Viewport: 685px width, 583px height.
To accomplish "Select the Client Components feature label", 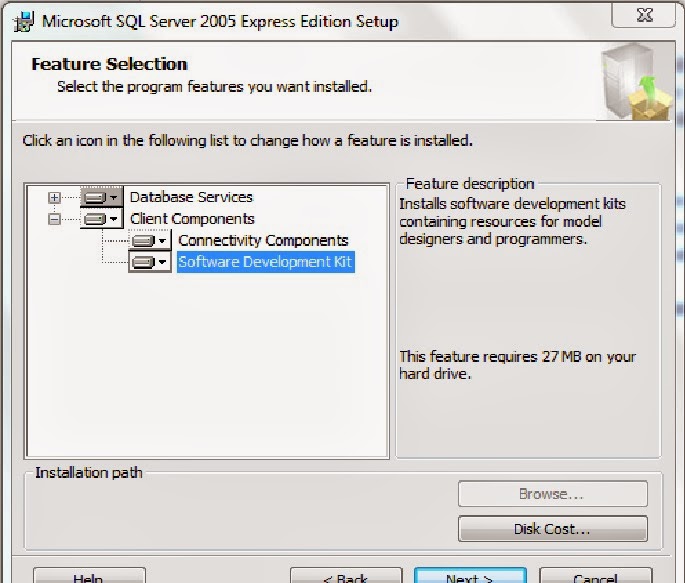I will click(x=192, y=219).
